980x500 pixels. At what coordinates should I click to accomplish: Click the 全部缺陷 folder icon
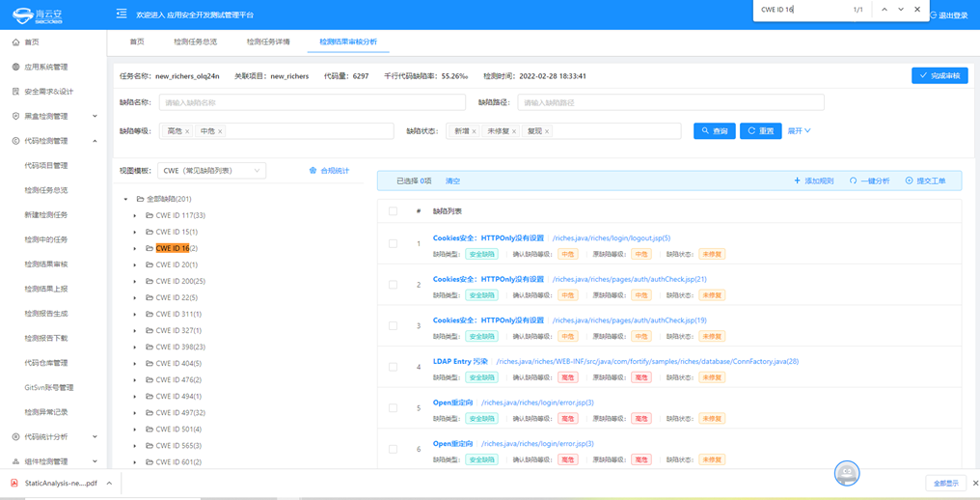pyautogui.click(x=140, y=199)
